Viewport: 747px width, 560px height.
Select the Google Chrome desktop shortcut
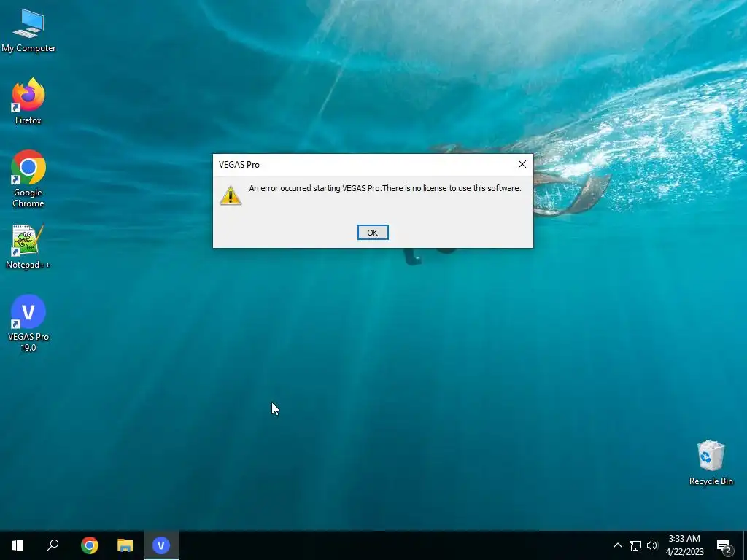pos(28,179)
